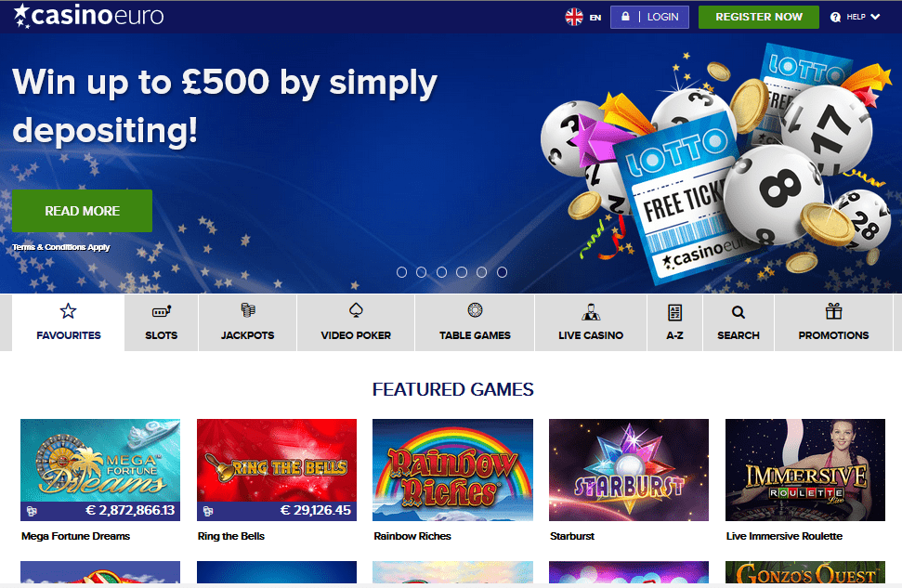
Task: Open Video Poker via the spade icon
Action: (x=356, y=310)
